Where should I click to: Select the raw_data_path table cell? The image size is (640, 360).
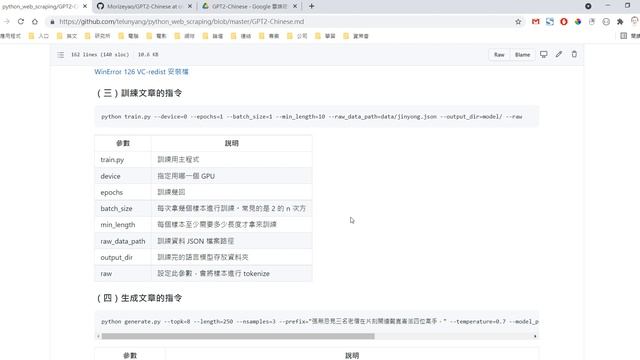pyautogui.click(x=123, y=241)
